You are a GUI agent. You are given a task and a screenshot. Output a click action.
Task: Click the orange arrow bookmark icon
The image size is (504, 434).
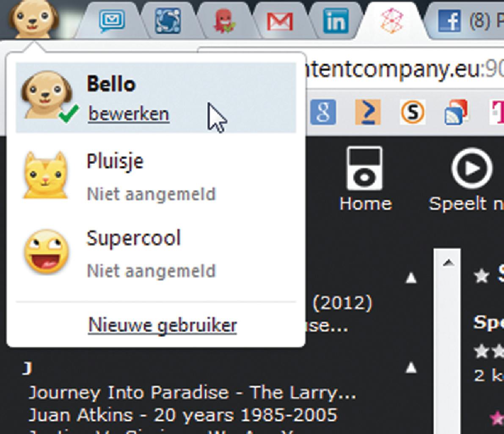coord(368,113)
